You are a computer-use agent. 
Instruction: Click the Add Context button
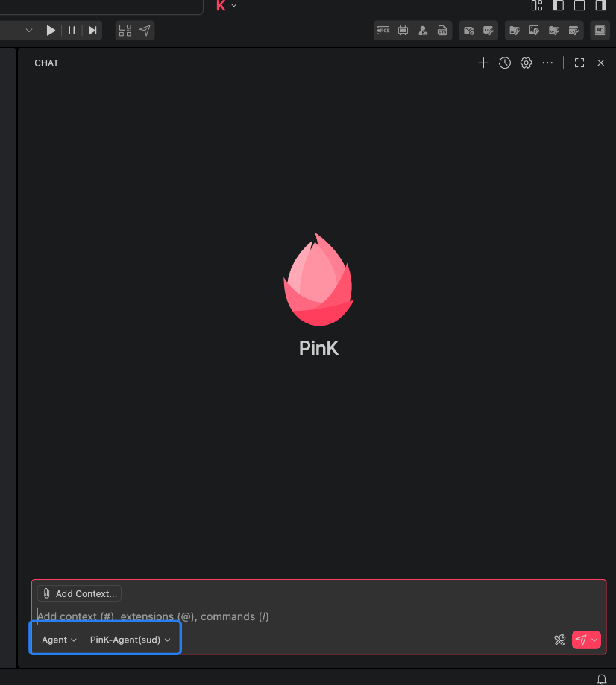(79, 593)
